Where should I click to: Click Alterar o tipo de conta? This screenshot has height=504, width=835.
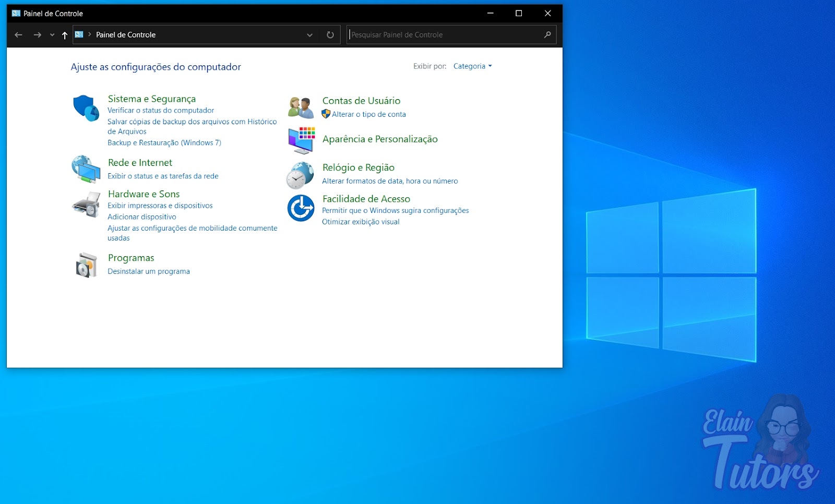point(369,114)
